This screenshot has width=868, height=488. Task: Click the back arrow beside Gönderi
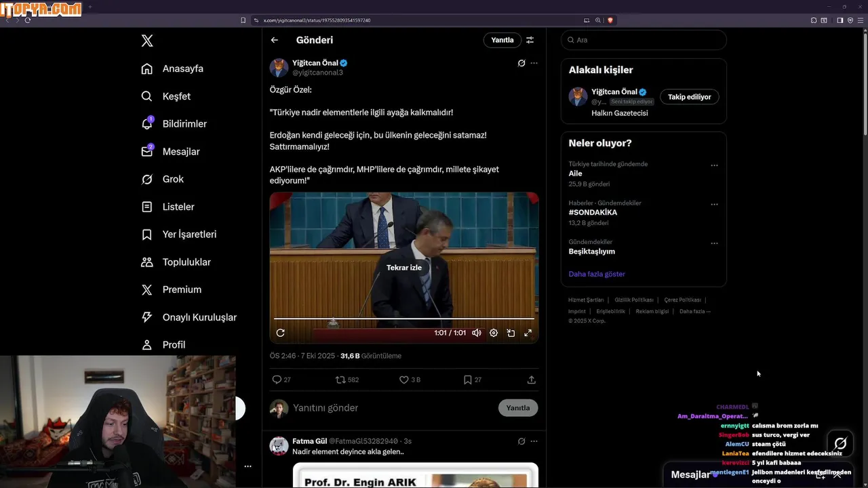(x=275, y=40)
